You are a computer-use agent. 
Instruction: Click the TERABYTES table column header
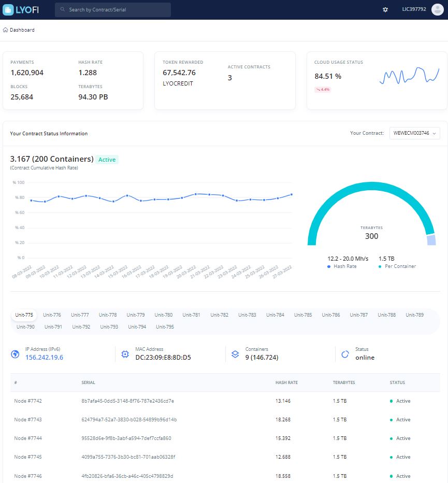tap(343, 382)
